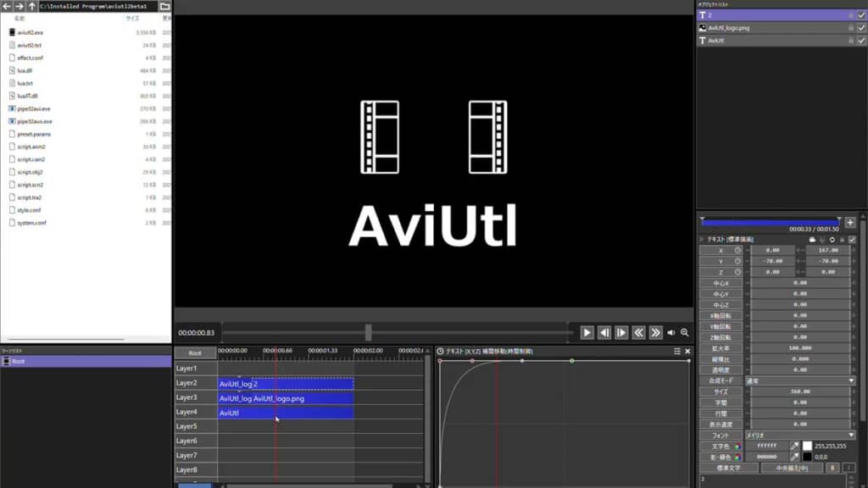Click the plus button to add an effect

(x=850, y=223)
